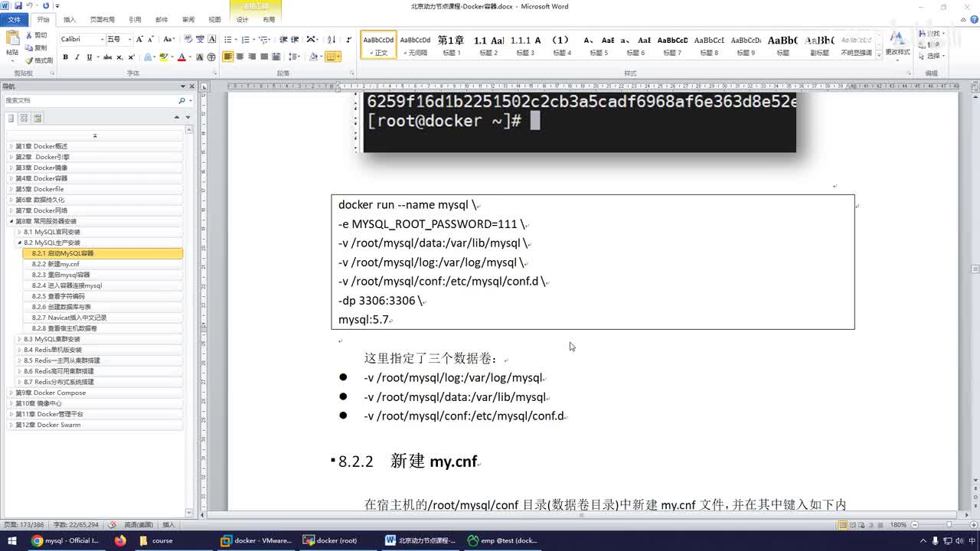Click the Align Right icon

[252, 57]
